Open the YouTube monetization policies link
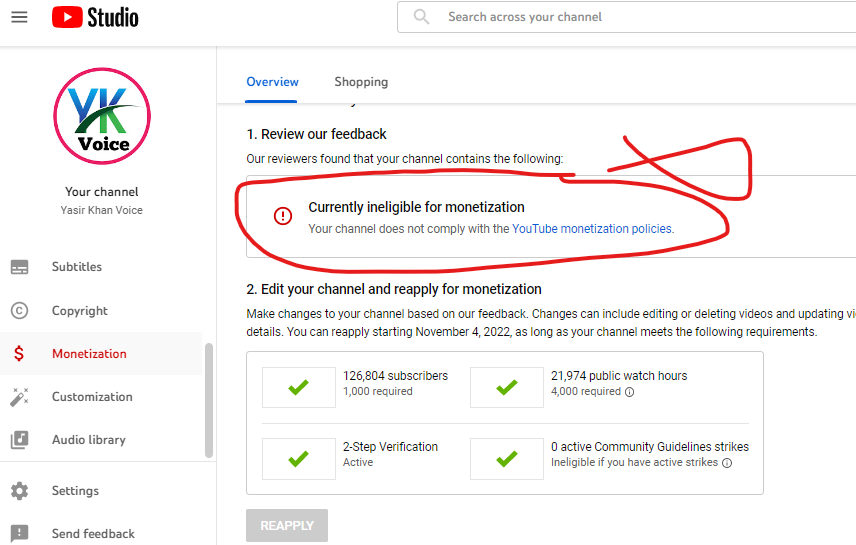 coord(592,229)
